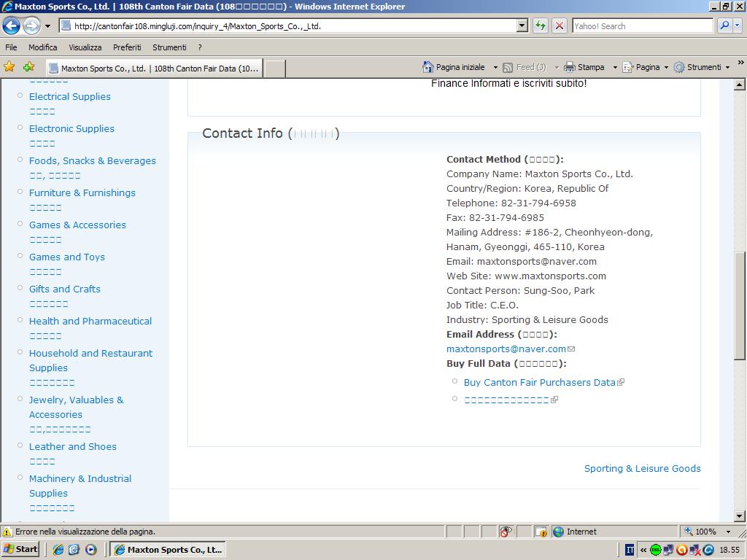Viewport: 747px width, 560px height.
Task: Click the browser Back arrow button
Action: coord(11,26)
